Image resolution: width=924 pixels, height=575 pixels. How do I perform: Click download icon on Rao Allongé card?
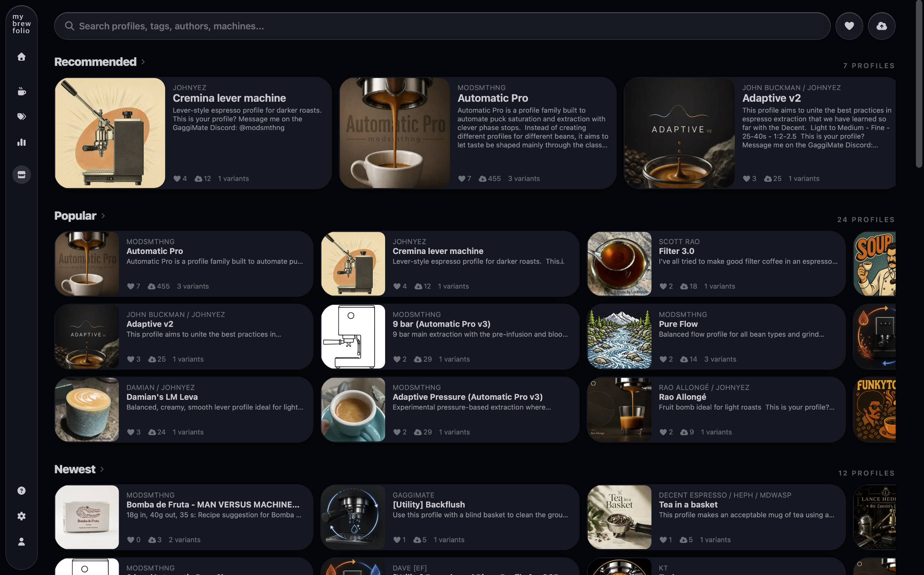tap(684, 433)
